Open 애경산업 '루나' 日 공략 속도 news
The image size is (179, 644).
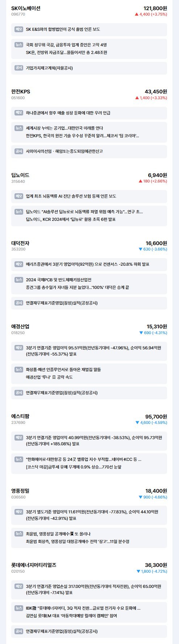coord(49,377)
